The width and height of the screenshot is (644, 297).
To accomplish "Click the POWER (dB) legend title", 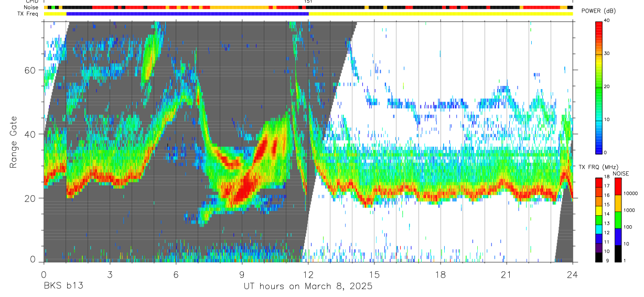I will (x=599, y=11).
